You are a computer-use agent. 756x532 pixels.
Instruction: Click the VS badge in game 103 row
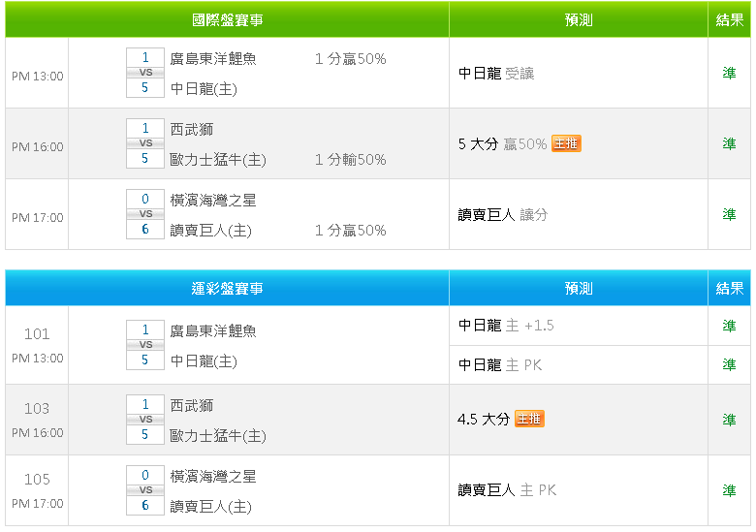click(145, 420)
